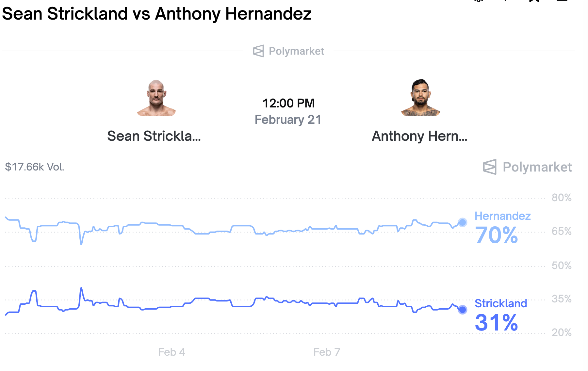Click Anthony Hernandez's fighter photo

pos(420,98)
